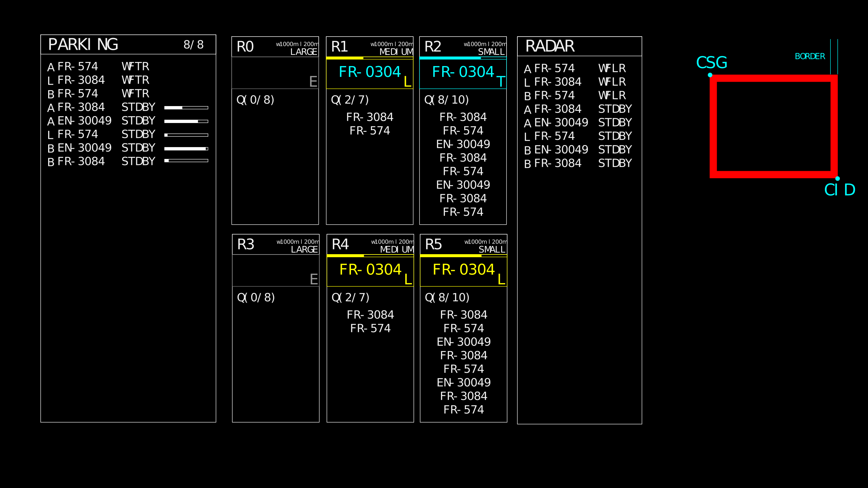Select the R0 LARGE runway header
This screenshot has height=488, width=868.
(x=275, y=47)
